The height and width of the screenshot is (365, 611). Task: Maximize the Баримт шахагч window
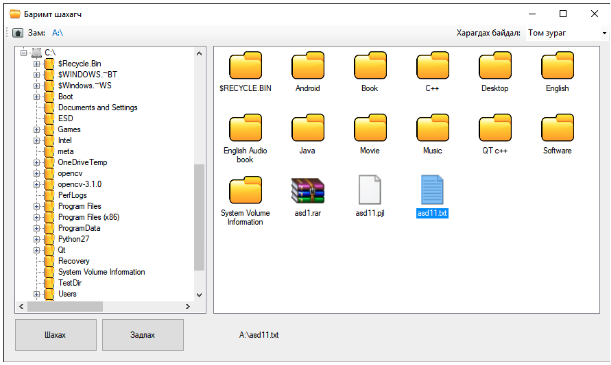(563, 14)
